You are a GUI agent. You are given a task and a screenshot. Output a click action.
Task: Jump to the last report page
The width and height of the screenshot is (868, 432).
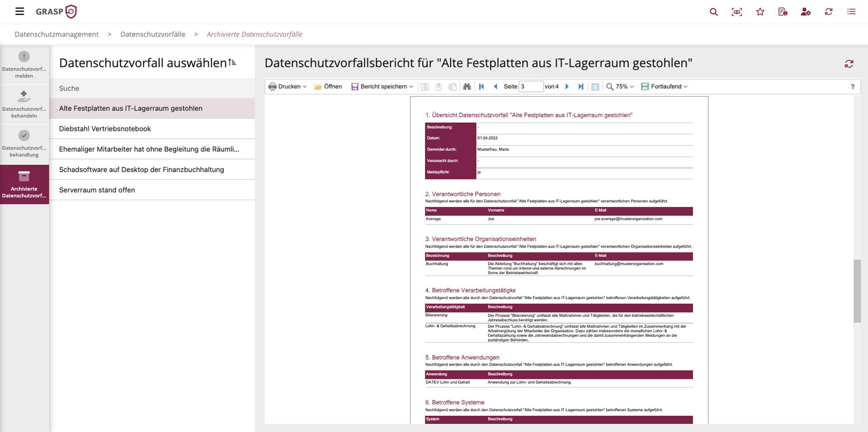click(x=581, y=87)
